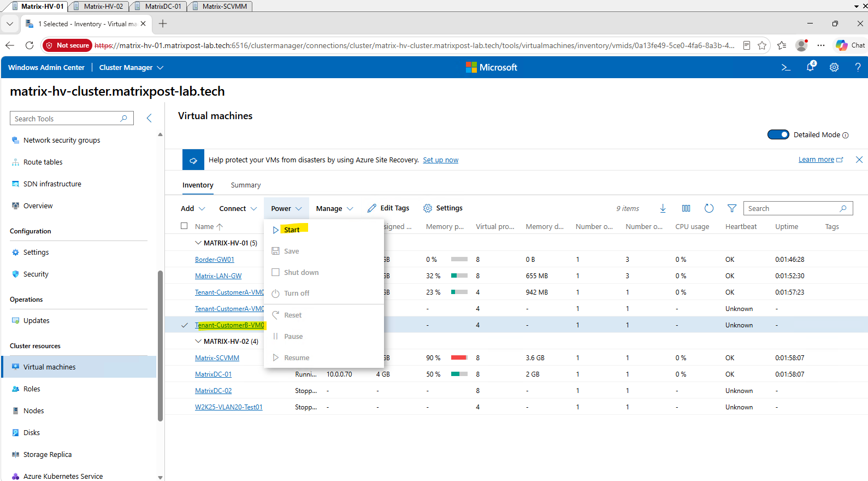Collapse the tools sidebar with arrow

(x=149, y=118)
